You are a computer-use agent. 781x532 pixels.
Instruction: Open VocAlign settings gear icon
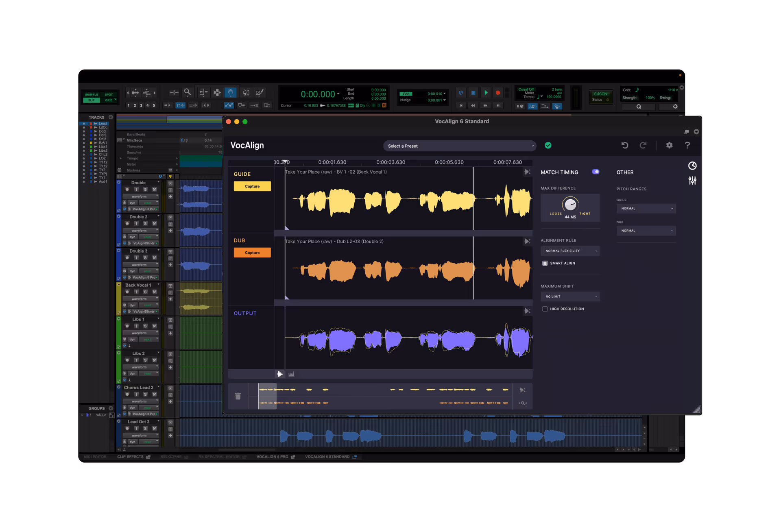coord(669,145)
